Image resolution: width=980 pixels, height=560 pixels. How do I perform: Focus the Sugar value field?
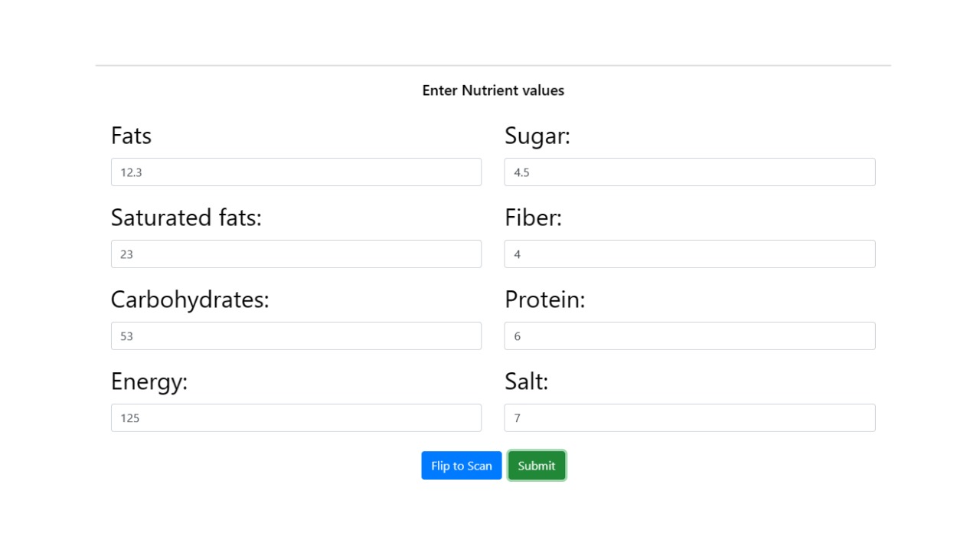tap(689, 172)
